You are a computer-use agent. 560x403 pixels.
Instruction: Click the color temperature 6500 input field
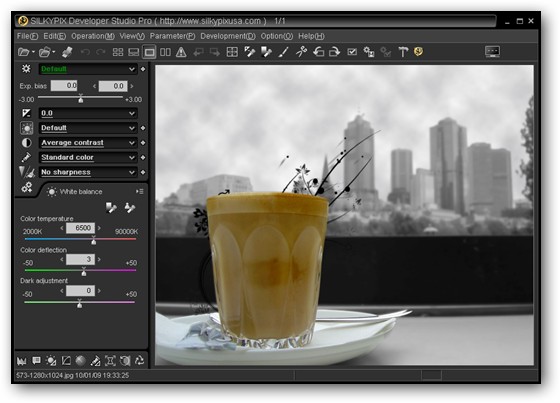(80, 228)
